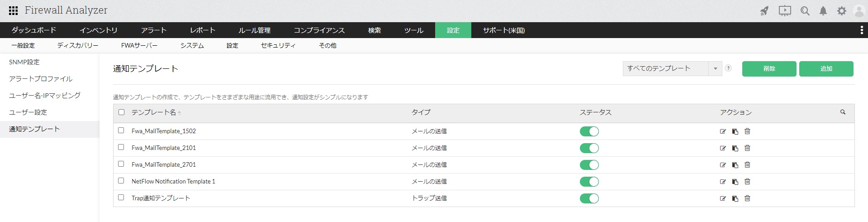Check the Fwa_MailTemplate_1502 checkbox

tap(121, 130)
